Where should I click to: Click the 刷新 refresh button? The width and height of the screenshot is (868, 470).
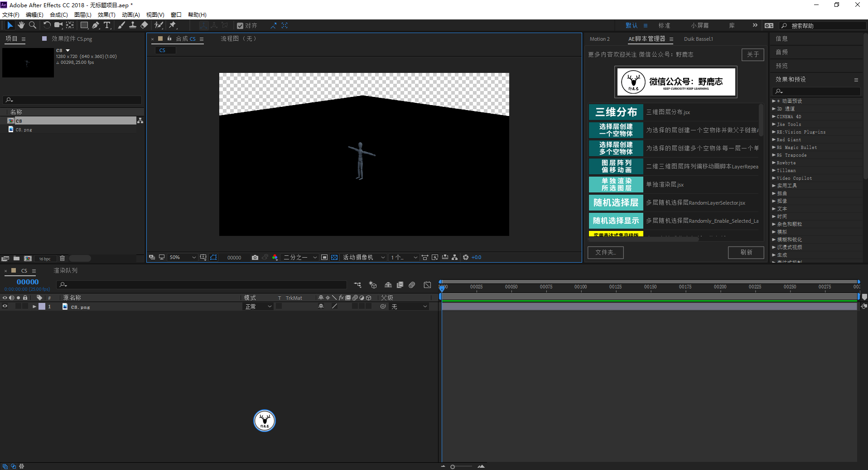pos(746,252)
